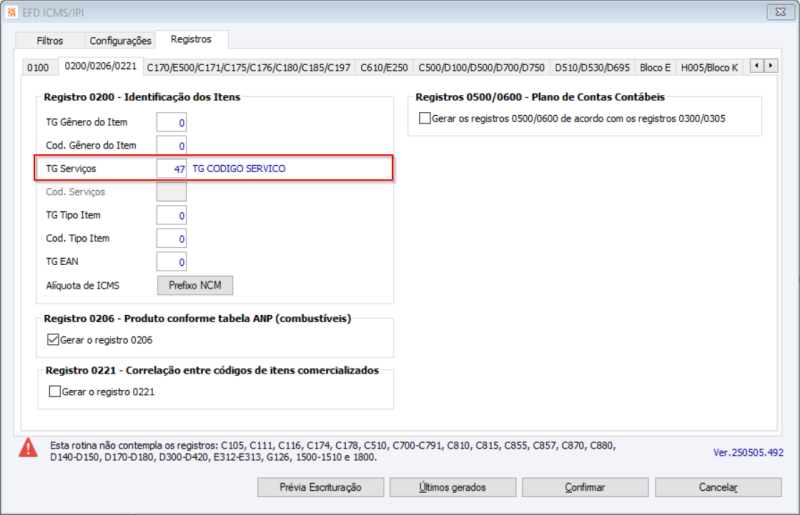Click the TG Serviços label
Viewport: 800px width, 515px height.
(71, 168)
